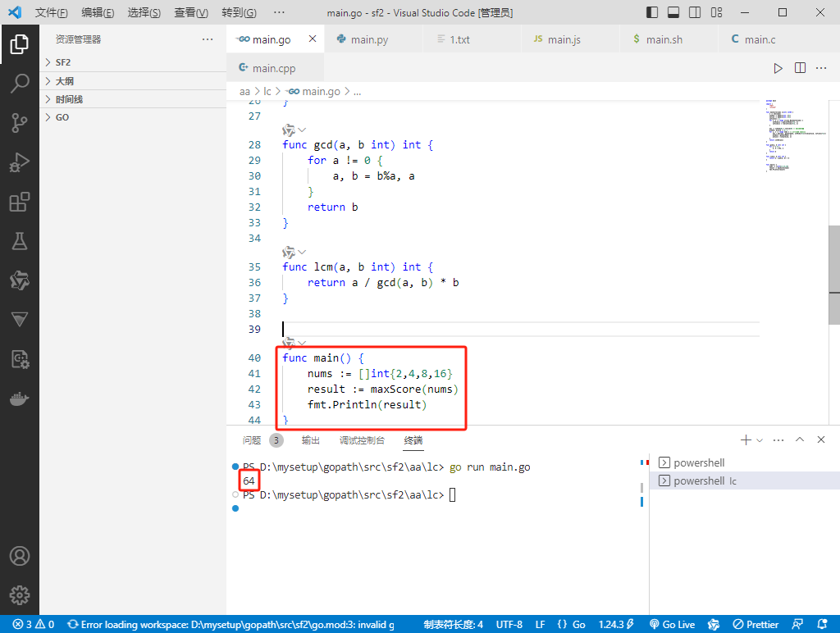840x633 pixels.
Task: Open the 转到(G) menu
Action: click(239, 12)
